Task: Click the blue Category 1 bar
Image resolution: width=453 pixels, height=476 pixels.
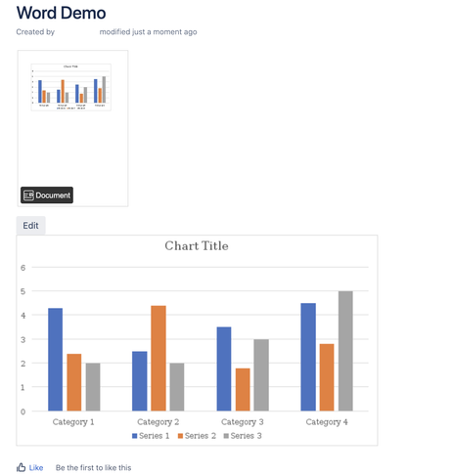Action: pyautogui.click(x=56, y=360)
